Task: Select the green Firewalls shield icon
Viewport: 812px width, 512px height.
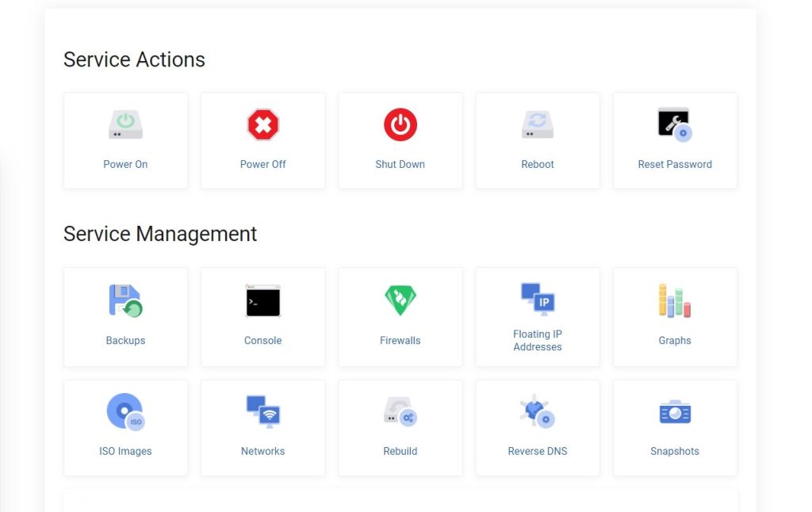Action: pyautogui.click(x=400, y=300)
